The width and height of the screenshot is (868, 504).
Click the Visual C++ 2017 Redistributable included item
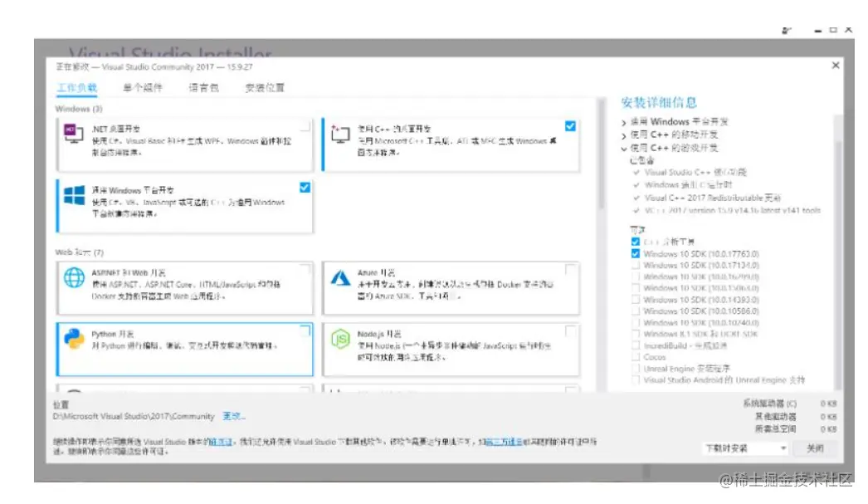pyautogui.click(x=713, y=198)
